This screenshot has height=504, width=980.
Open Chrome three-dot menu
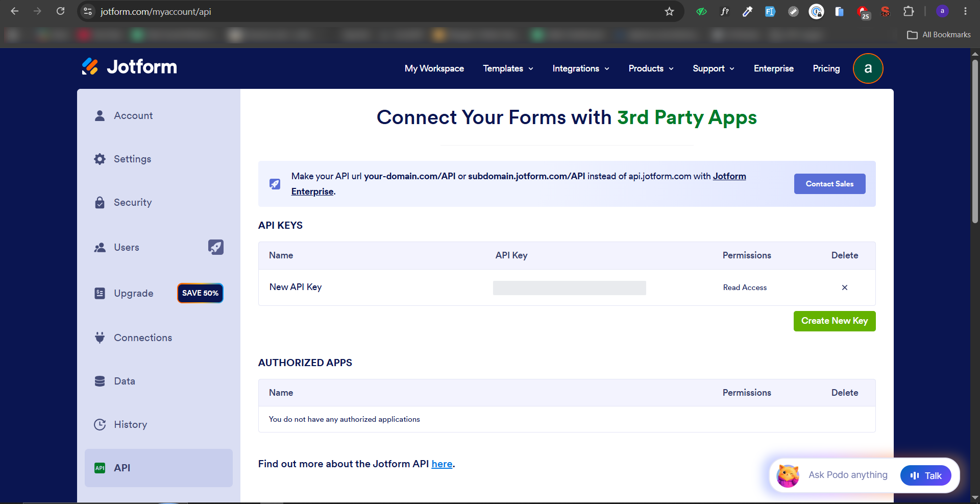[x=965, y=11]
